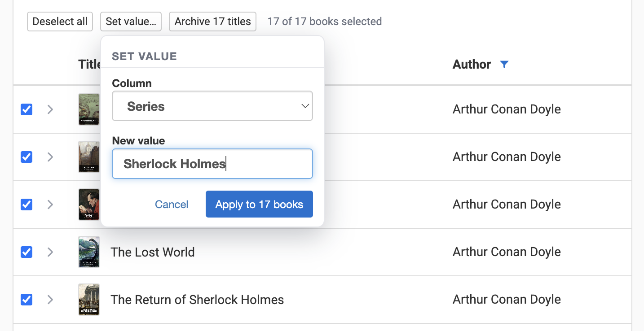644x331 pixels.
Task: Expand the second book row chevron
Action: pyautogui.click(x=50, y=157)
